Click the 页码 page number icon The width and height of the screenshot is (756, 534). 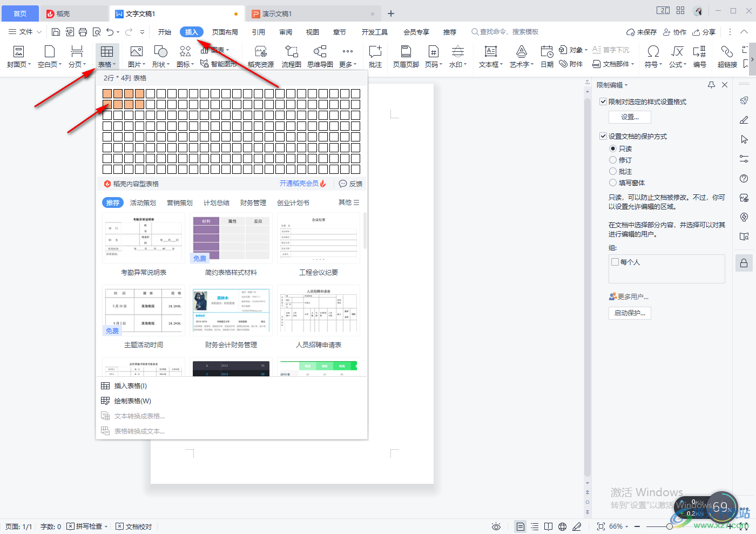click(433, 51)
